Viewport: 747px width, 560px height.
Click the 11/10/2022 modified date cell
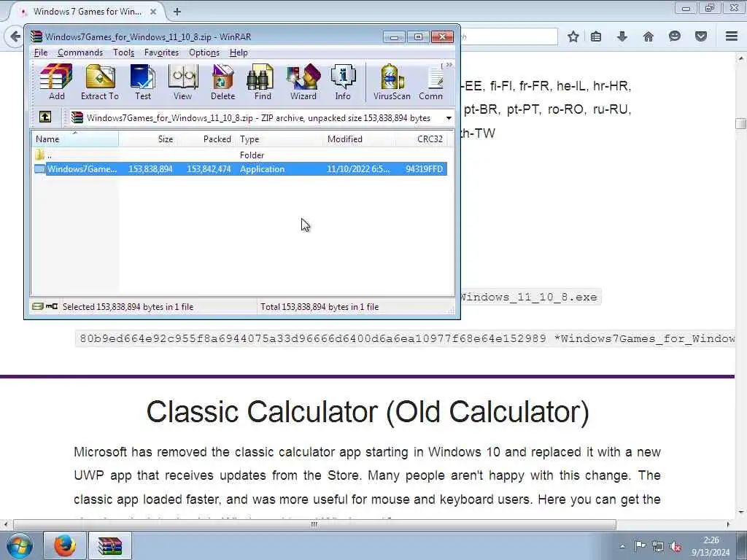pyautogui.click(x=358, y=169)
